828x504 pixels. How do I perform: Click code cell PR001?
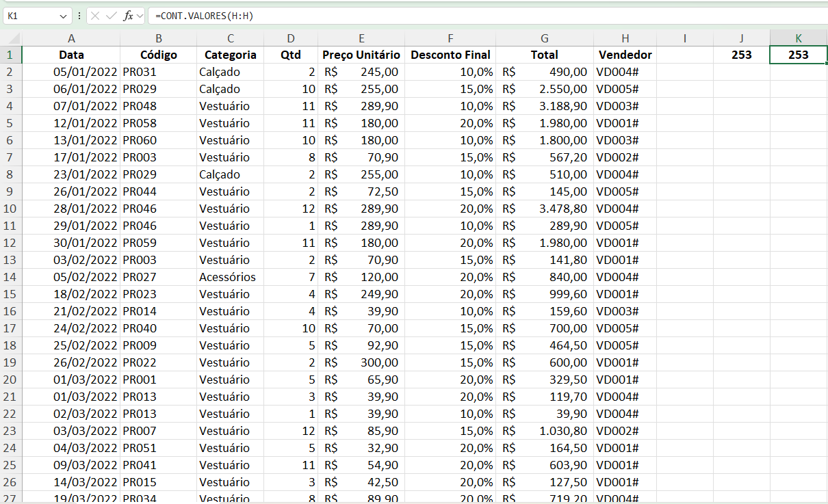tap(158, 380)
